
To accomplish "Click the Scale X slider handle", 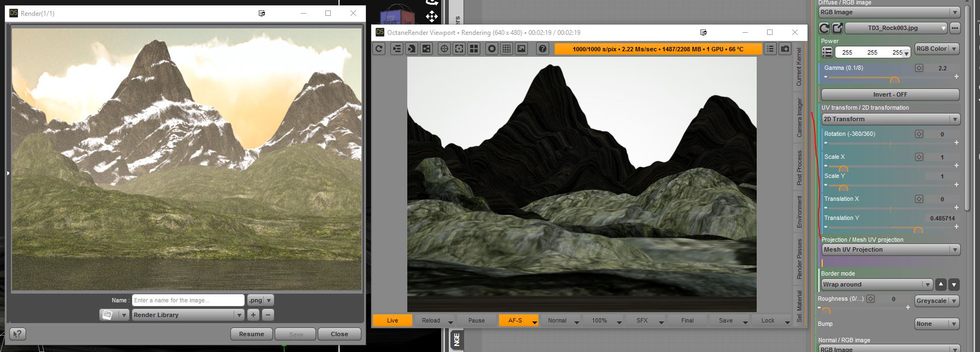I will 843,169.
